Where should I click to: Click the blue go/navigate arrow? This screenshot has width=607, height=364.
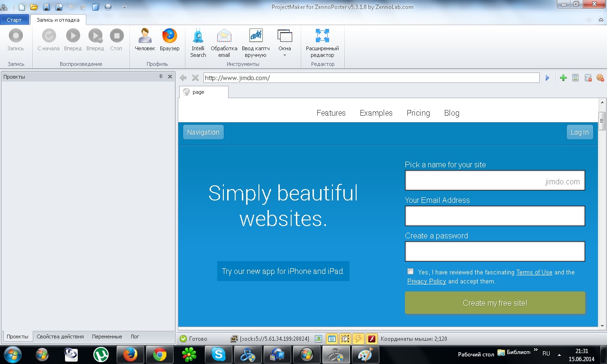[547, 78]
